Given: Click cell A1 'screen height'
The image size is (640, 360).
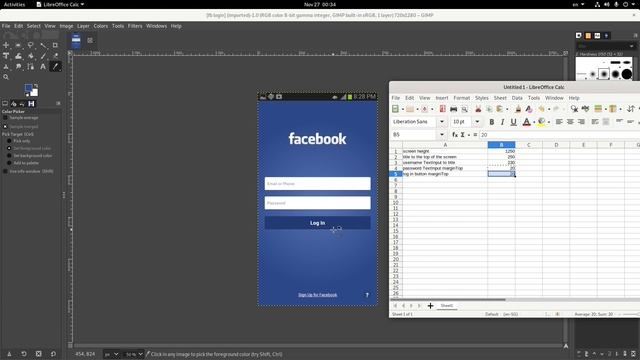Looking at the screenshot, I should pos(445,151).
